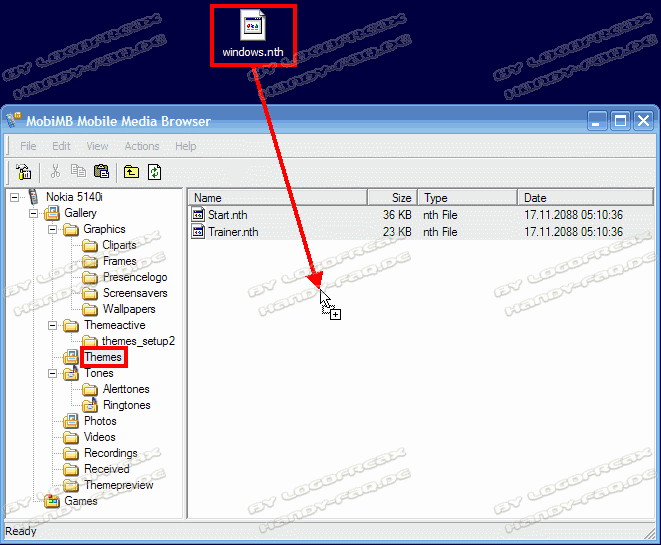
Task: Open the View menu
Action: pos(97,146)
